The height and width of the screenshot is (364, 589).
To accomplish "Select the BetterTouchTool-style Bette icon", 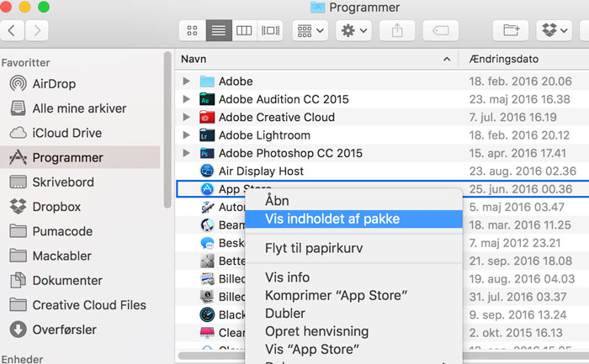I will (x=207, y=261).
